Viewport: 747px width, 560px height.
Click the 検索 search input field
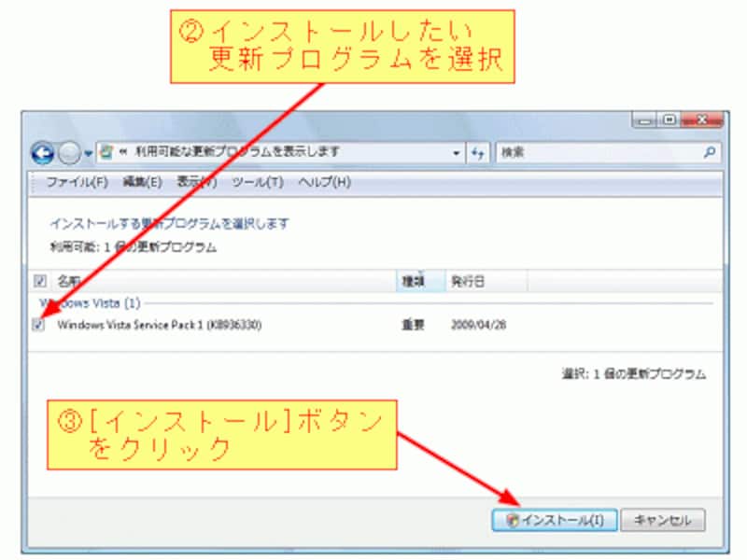tap(598, 152)
